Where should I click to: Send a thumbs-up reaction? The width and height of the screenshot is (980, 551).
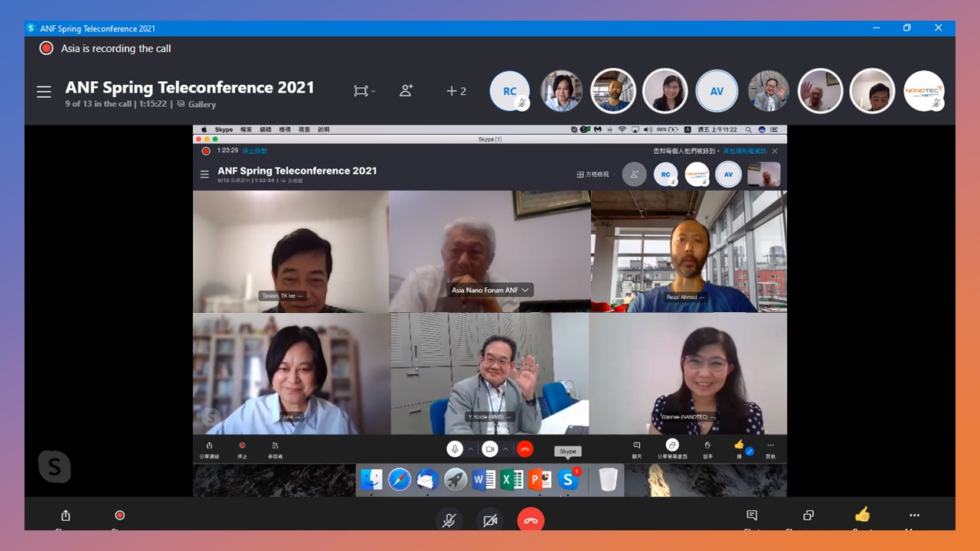coord(862,514)
